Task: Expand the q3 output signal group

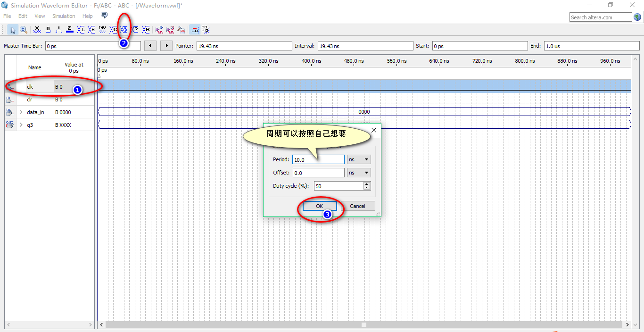Action: tap(21, 125)
